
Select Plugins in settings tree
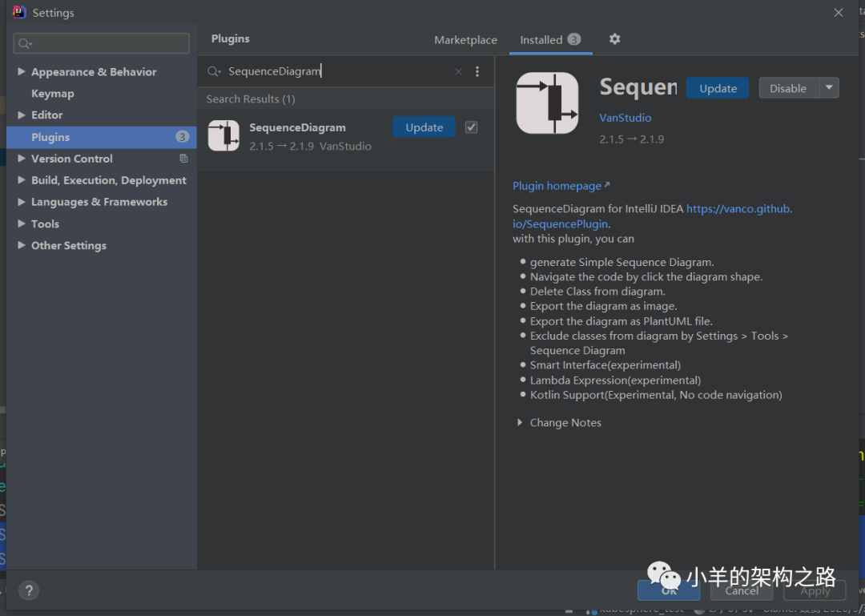tap(102, 137)
